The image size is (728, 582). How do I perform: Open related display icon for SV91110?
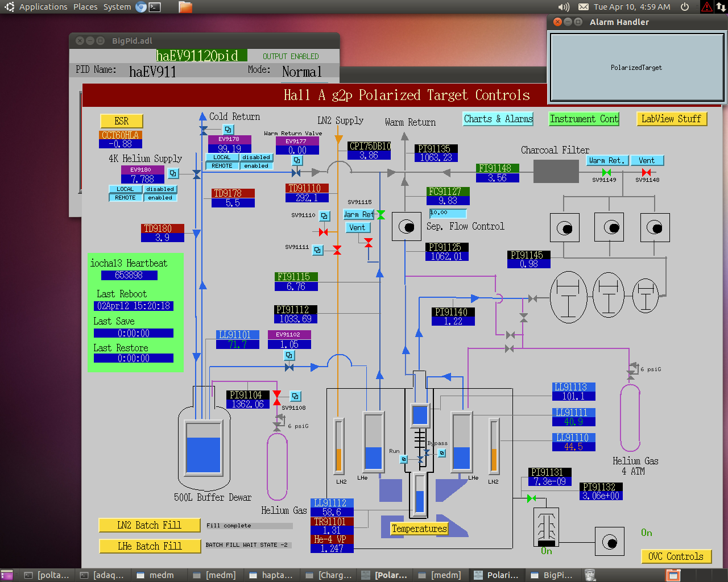324,216
